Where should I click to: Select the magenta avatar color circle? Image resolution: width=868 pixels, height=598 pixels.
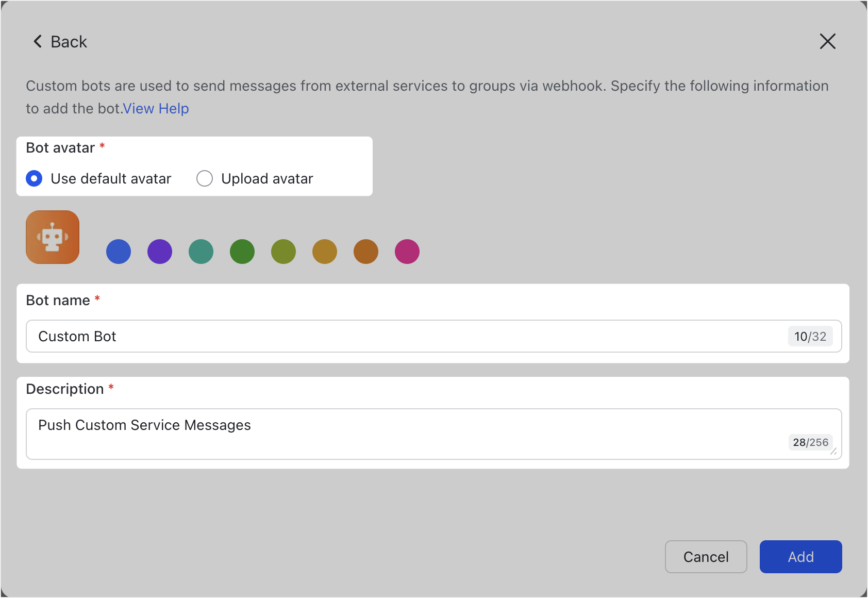pyautogui.click(x=407, y=252)
